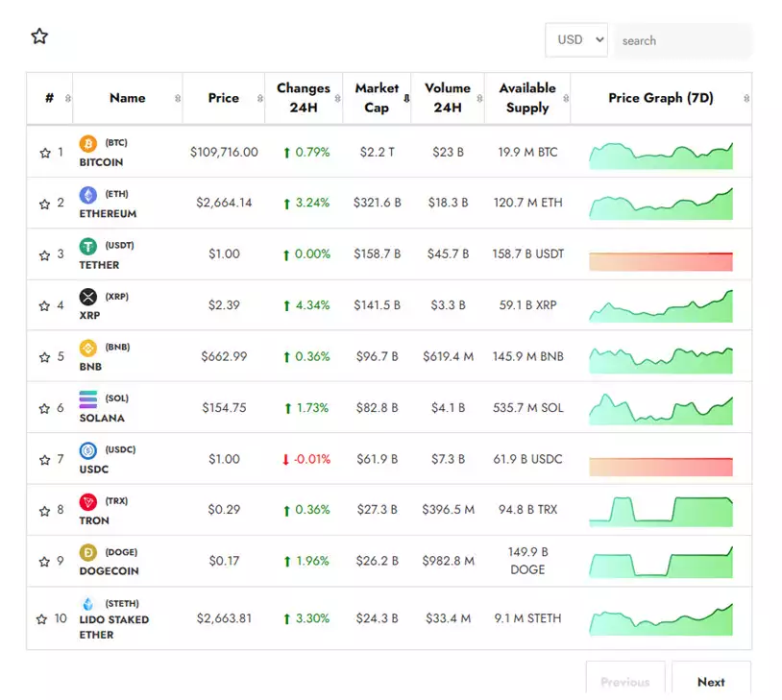Click the (STETH) ticker label
The image size is (782, 700).
(122, 604)
